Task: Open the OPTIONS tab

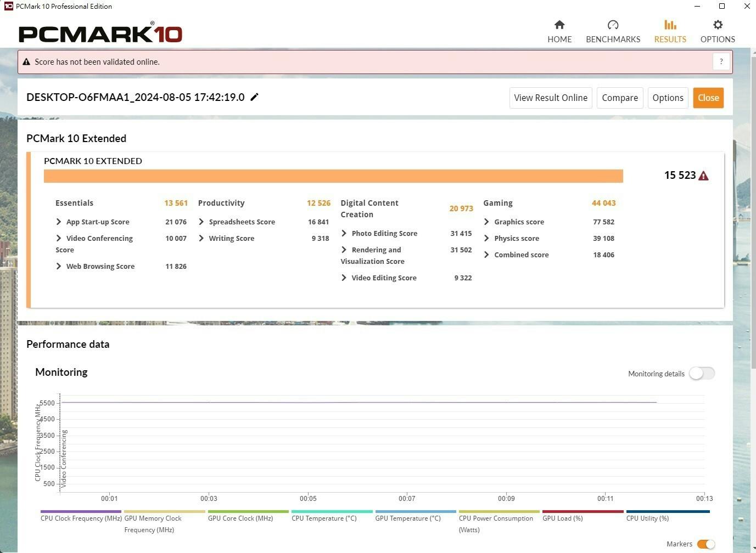Action: [x=718, y=32]
